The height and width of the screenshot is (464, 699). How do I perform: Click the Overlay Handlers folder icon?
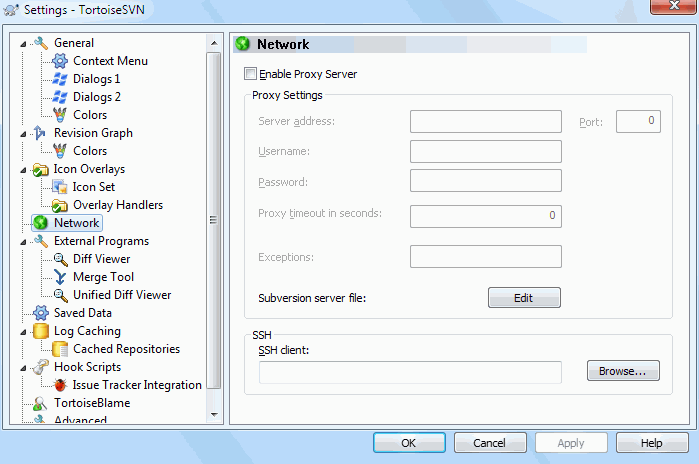pyautogui.click(x=60, y=205)
